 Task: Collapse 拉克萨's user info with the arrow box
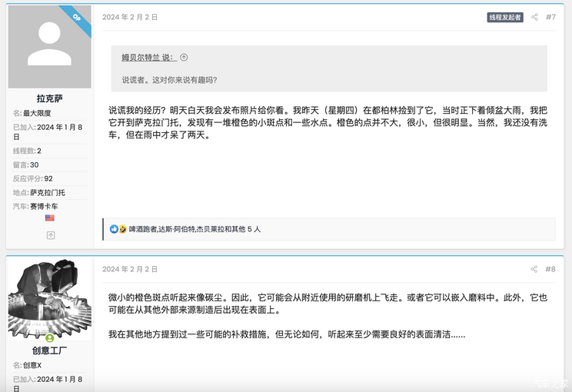point(50,235)
